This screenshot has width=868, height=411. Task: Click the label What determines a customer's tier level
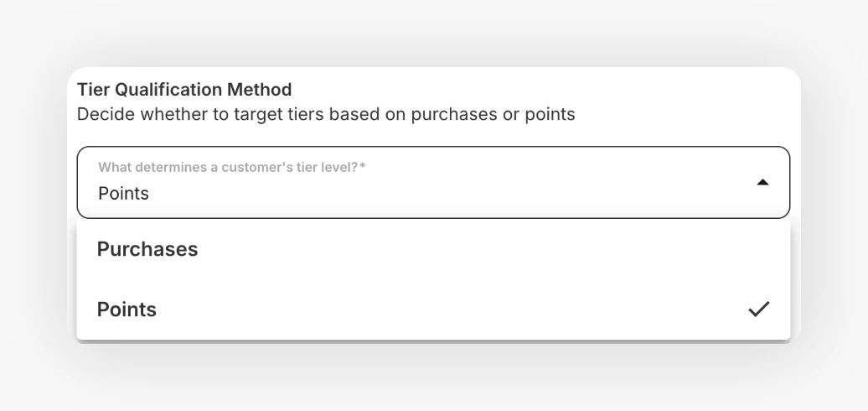(x=228, y=167)
